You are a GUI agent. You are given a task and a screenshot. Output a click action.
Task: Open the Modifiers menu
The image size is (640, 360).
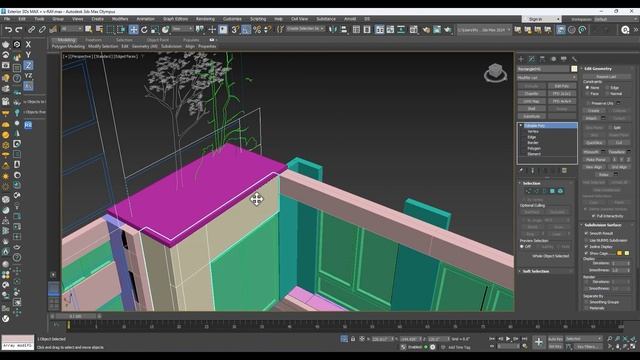120,19
